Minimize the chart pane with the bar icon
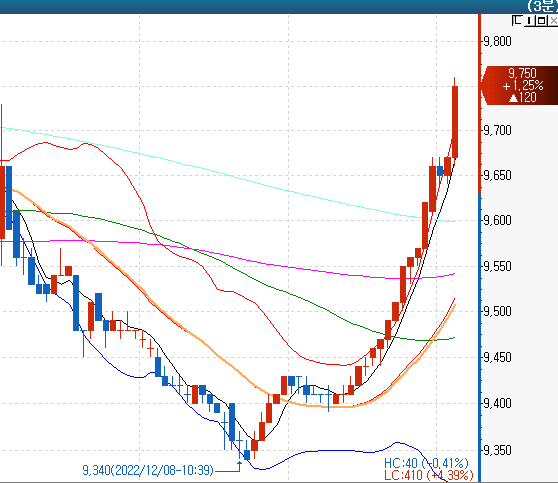558x483 pixels. (x=530, y=21)
